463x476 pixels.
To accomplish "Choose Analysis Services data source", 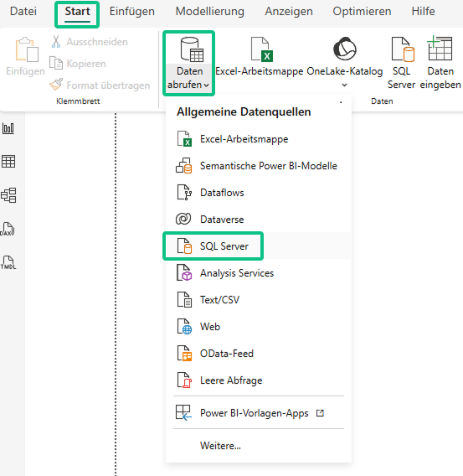I will coord(259,273).
